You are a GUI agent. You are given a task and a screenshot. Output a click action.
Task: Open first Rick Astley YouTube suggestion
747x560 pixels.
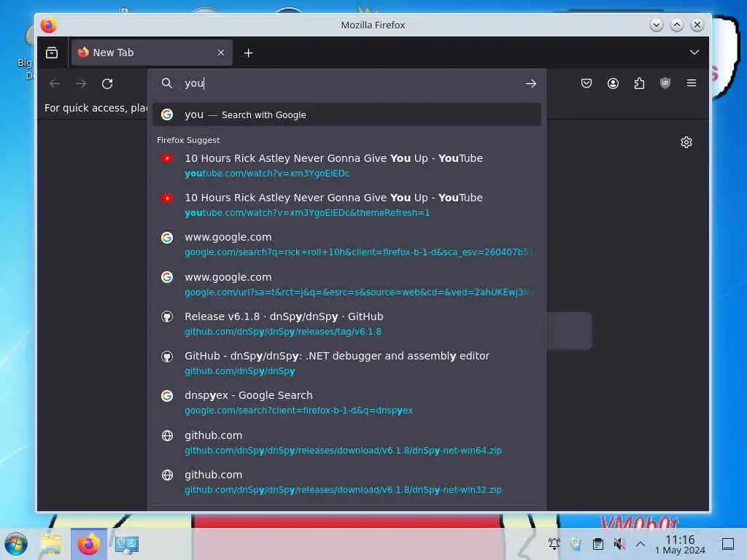click(x=347, y=166)
